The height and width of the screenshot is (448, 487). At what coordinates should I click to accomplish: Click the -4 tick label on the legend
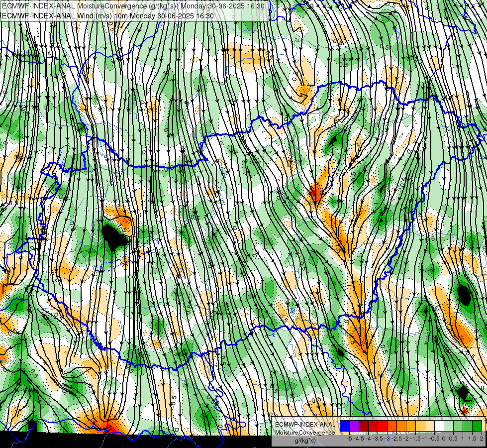click(368, 439)
